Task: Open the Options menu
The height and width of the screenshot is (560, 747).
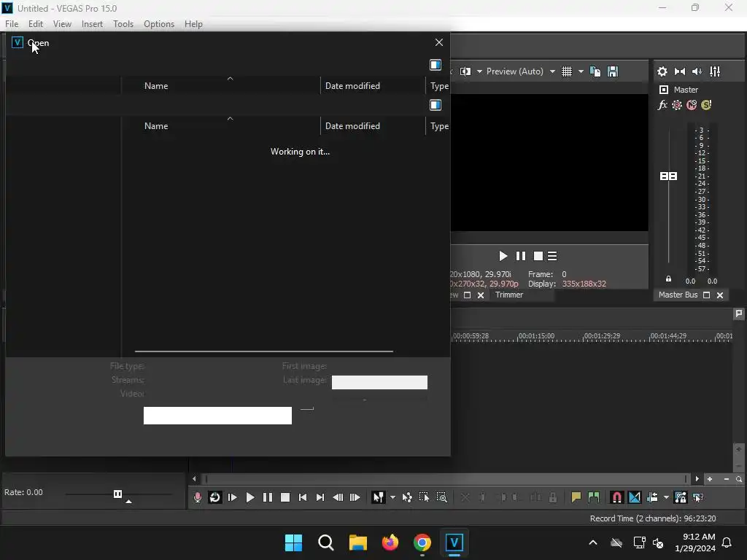Action: tap(159, 24)
